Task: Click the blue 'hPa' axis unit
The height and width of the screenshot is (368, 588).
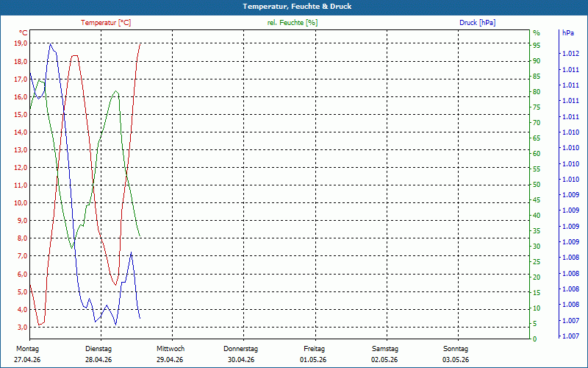Action: point(568,33)
